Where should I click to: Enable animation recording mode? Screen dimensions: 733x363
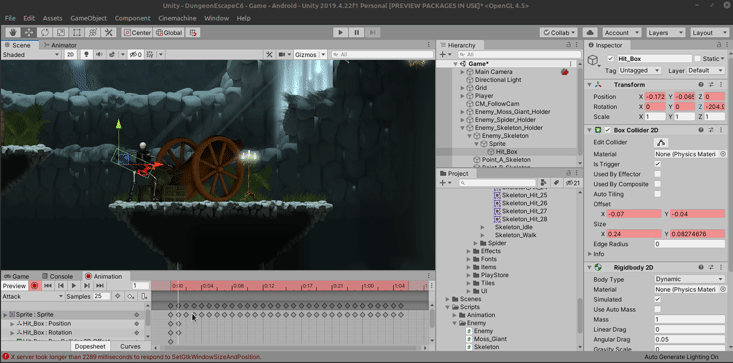(34, 285)
